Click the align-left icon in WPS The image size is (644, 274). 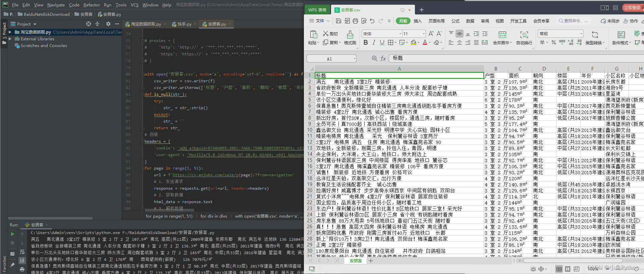pyautogui.click(x=451, y=42)
